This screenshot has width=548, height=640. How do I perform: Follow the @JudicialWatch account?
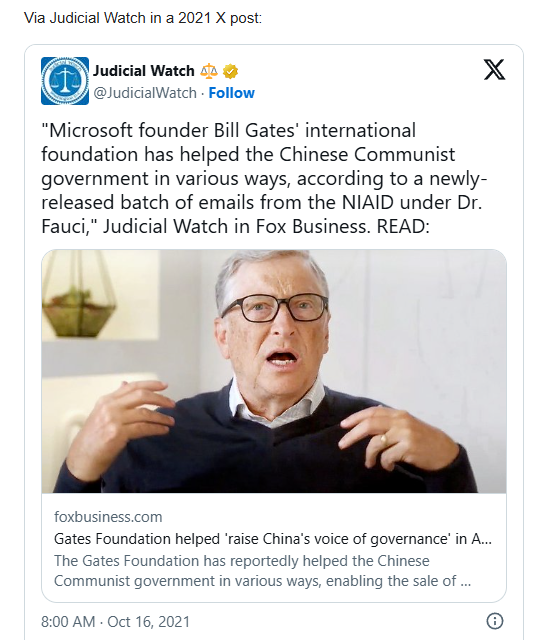click(x=231, y=93)
